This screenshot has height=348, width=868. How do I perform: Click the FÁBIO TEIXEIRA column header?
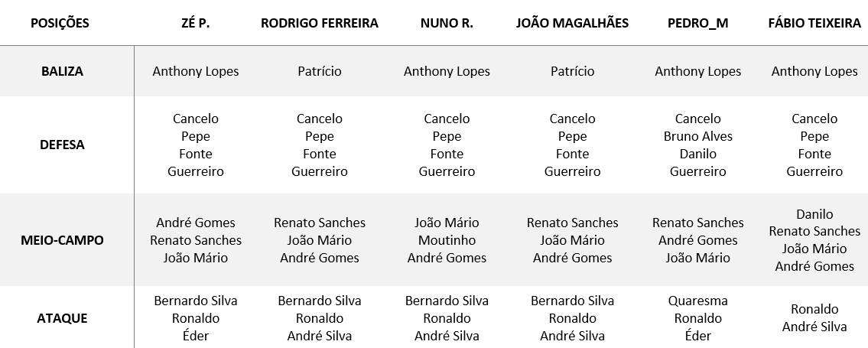pos(814,23)
